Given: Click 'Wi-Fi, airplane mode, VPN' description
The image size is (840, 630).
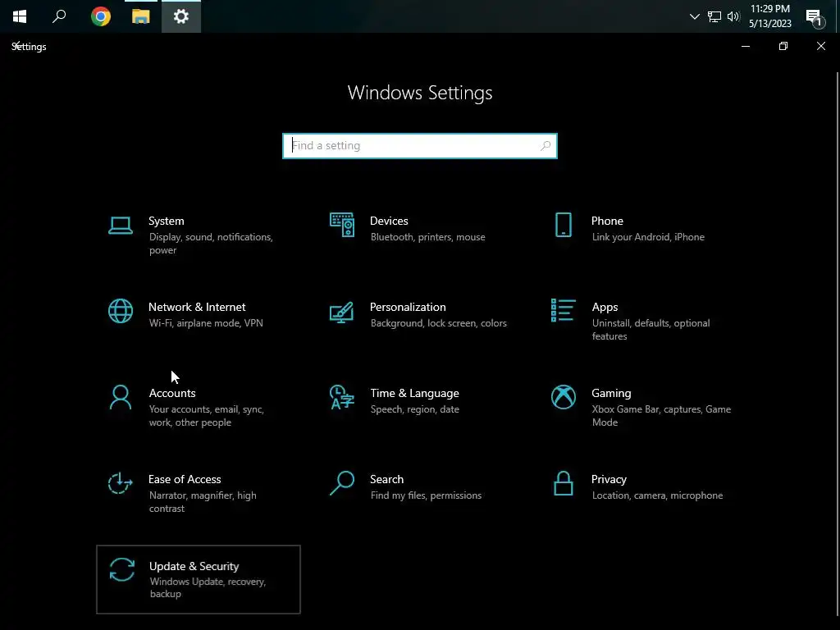Looking at the screenshot, I should [206, 323].
